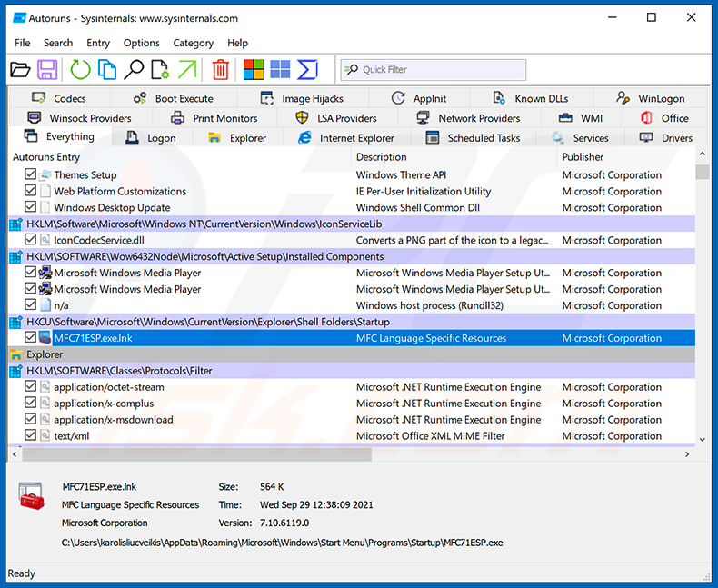Disable the MFC71ESP.exe.lnk startup entry checkbox

tap(30, 337)
